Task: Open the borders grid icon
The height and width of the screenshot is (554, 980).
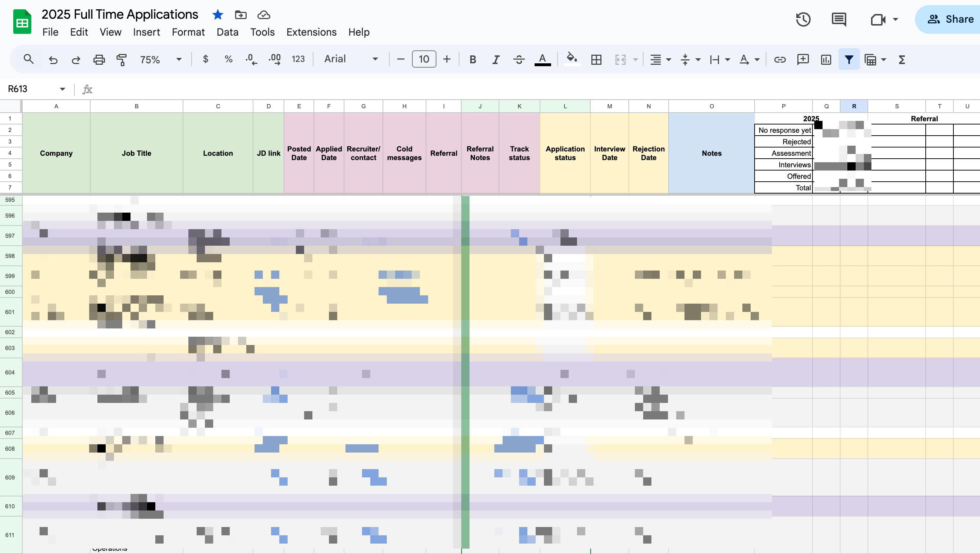Action: click(x=596, y=59)
